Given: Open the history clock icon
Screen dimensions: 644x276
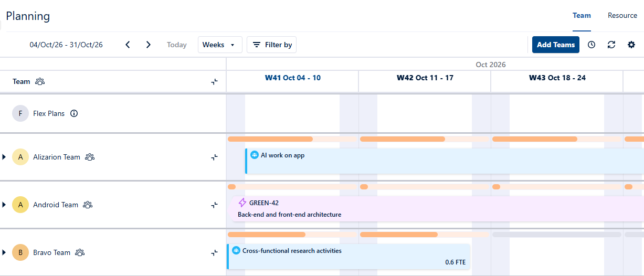Looking at the screenshot, I should point(592,45).
